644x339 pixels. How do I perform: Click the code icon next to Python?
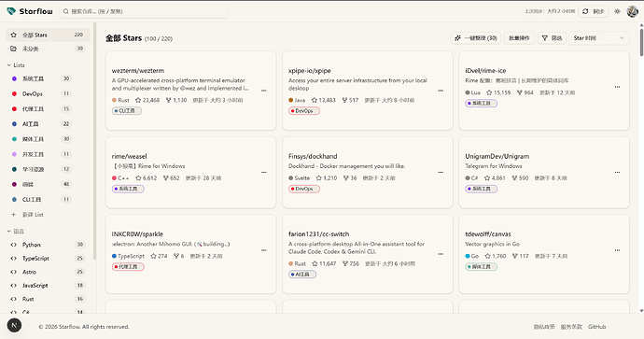14,245
